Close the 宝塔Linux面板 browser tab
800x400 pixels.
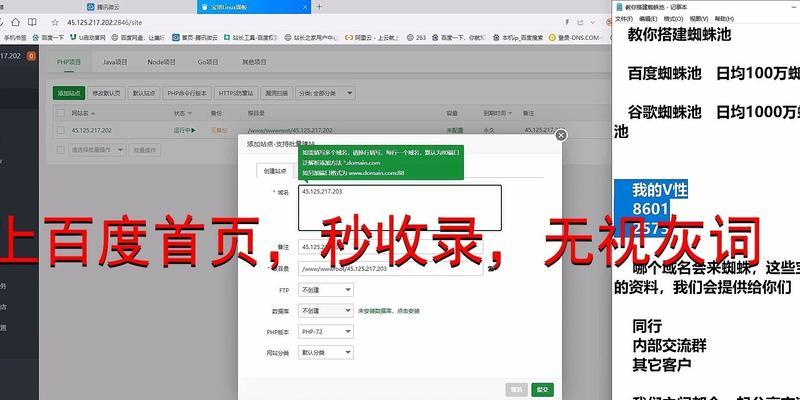point(305,7)
